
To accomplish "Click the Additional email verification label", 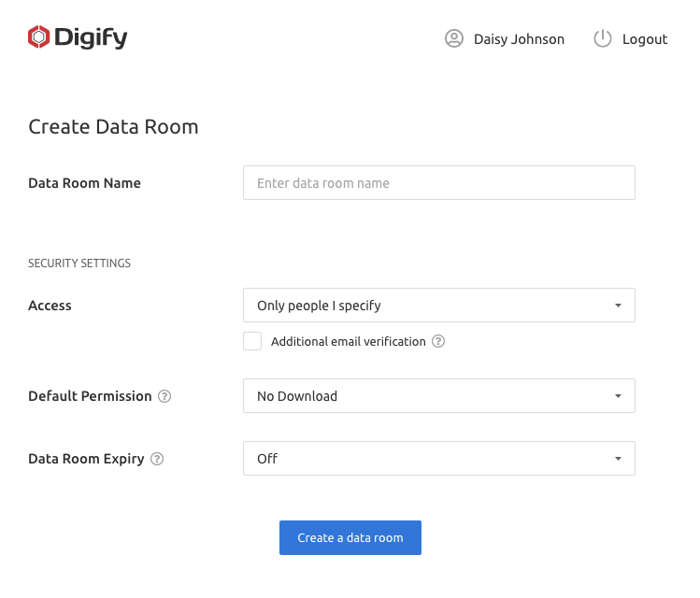I will pos(348,342).
